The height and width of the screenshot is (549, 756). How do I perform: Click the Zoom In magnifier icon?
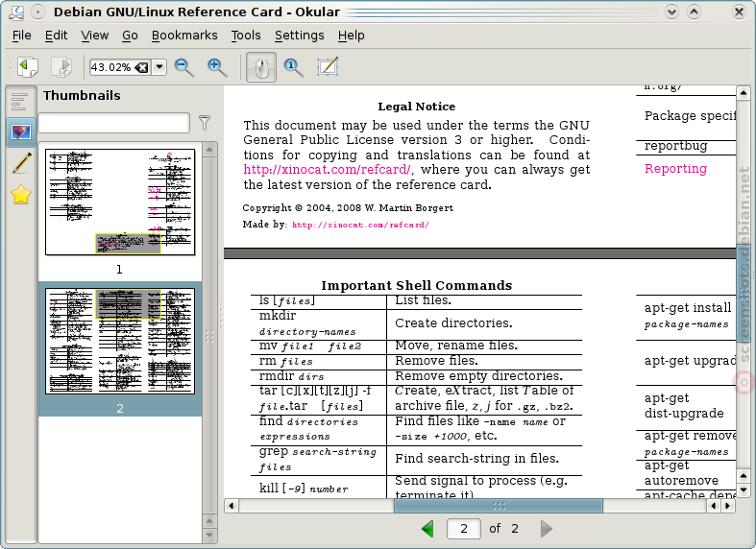pyautogui.click(x=217, y=67)
